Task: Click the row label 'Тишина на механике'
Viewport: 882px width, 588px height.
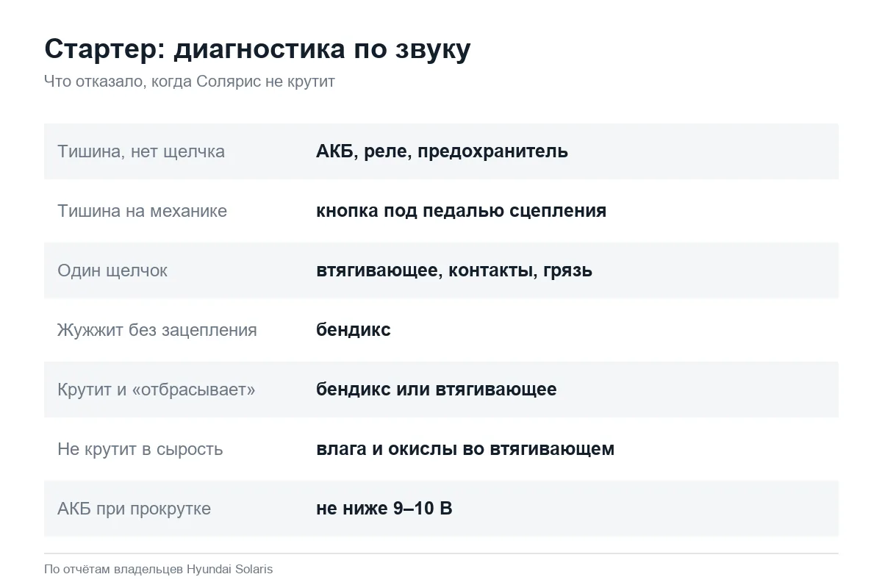Action: (x=143, y=211)
